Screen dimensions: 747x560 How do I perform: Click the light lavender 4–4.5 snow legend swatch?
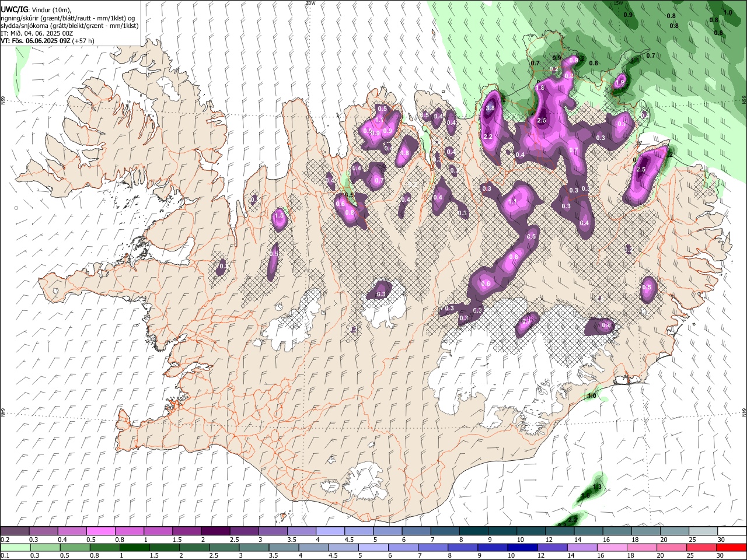click(x=329, y=531)
